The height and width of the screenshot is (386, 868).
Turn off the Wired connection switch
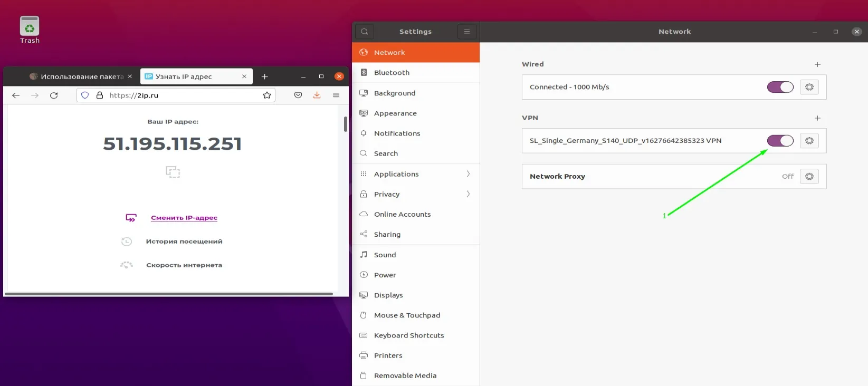(x=780, y=87)
